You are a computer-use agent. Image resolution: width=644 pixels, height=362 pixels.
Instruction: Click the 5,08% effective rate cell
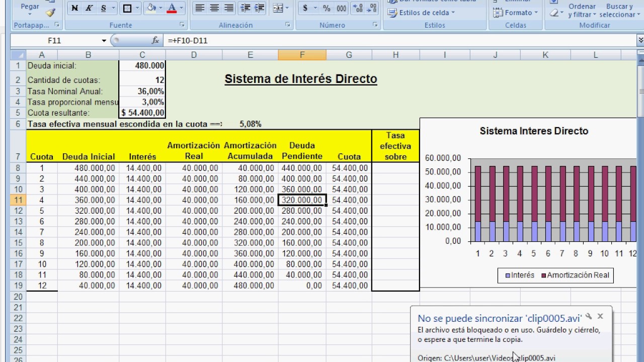[x=250, y=124]
